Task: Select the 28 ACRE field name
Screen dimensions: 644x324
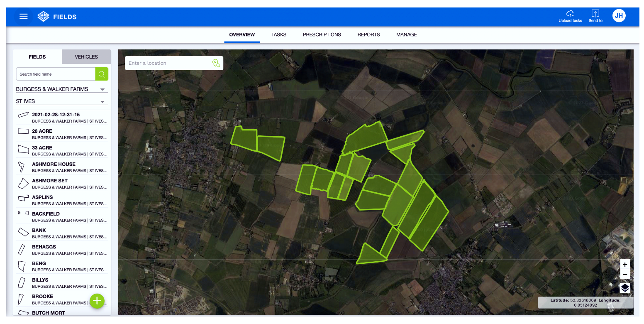Action: pyautogui.click(x=42, y=131)
